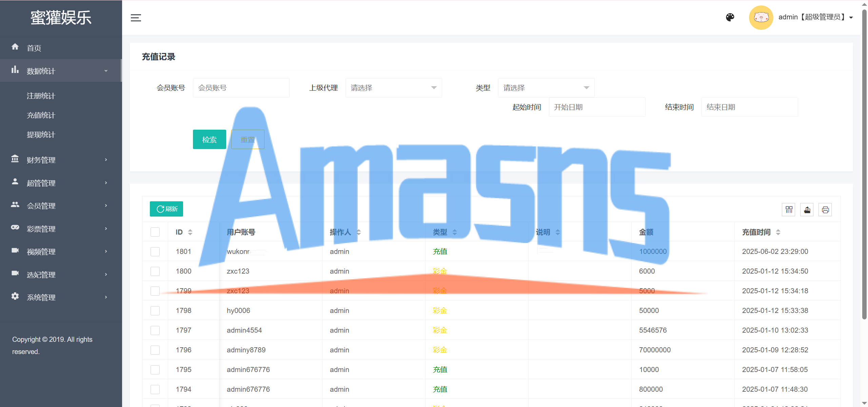Toggle the sidebar collapse hamburger icon

pyautogui.click(x=136, y=18)
